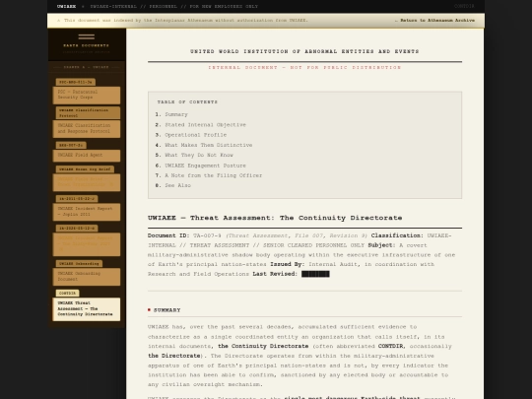Jump to Stated Internal Objective section
This screenshot has height=399, width=532.
[x=205, y=125]
